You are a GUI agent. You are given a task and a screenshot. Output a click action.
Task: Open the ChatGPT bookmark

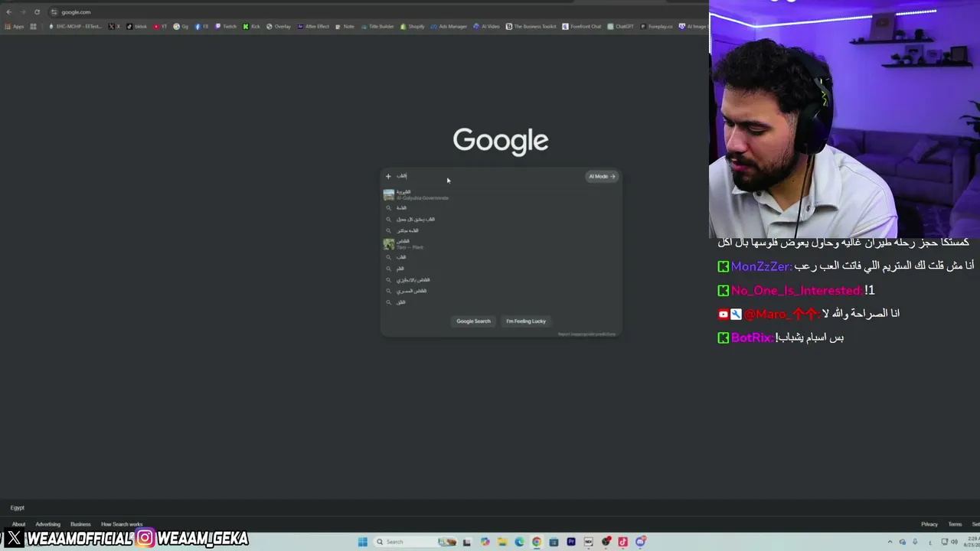click(621, 27)
